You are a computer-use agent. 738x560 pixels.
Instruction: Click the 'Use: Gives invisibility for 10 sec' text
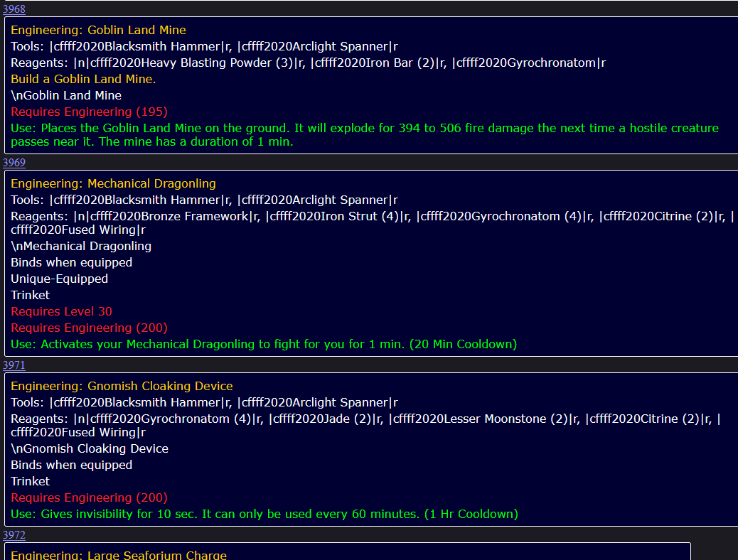coord(264,515)
